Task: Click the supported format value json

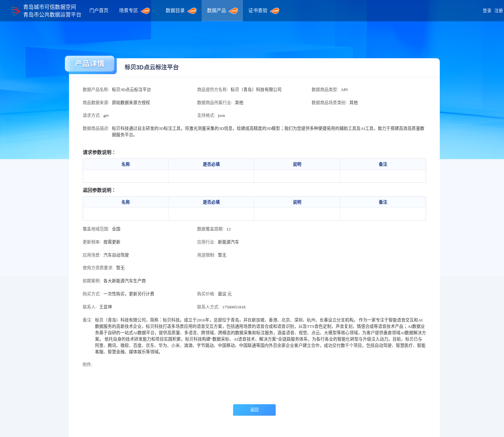Action: tap(221, 116)
